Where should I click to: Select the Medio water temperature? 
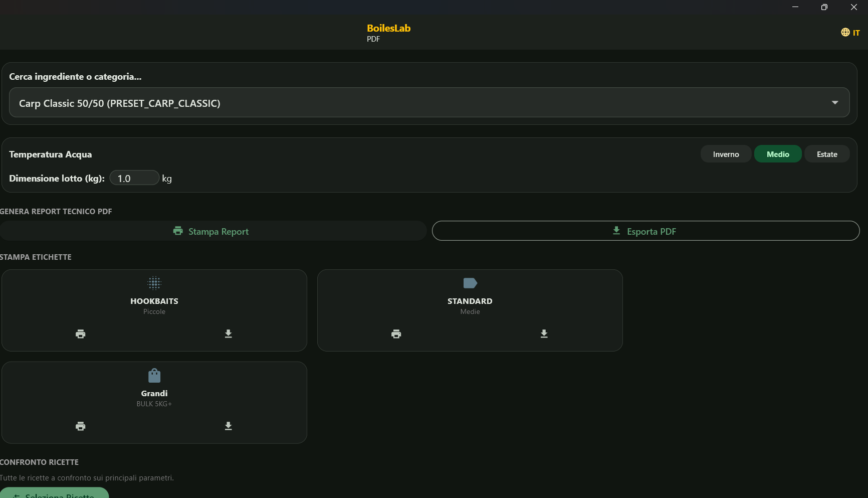tap(778, 154)
